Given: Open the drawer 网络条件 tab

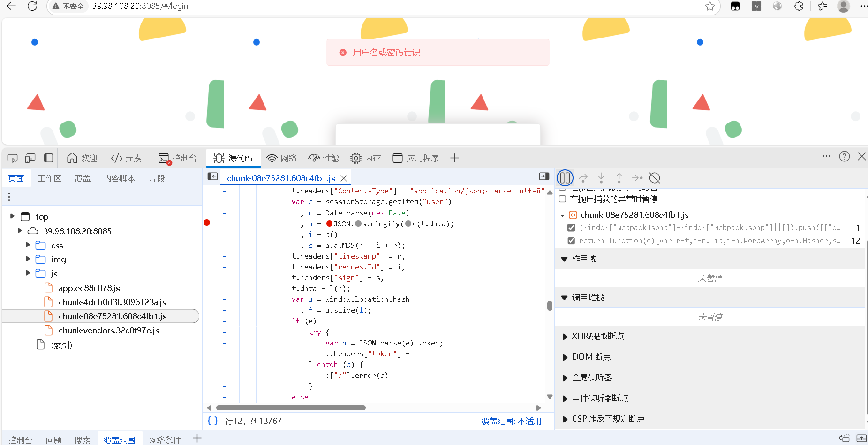Looking at the screenshot, I should click(x=165, y=440).
